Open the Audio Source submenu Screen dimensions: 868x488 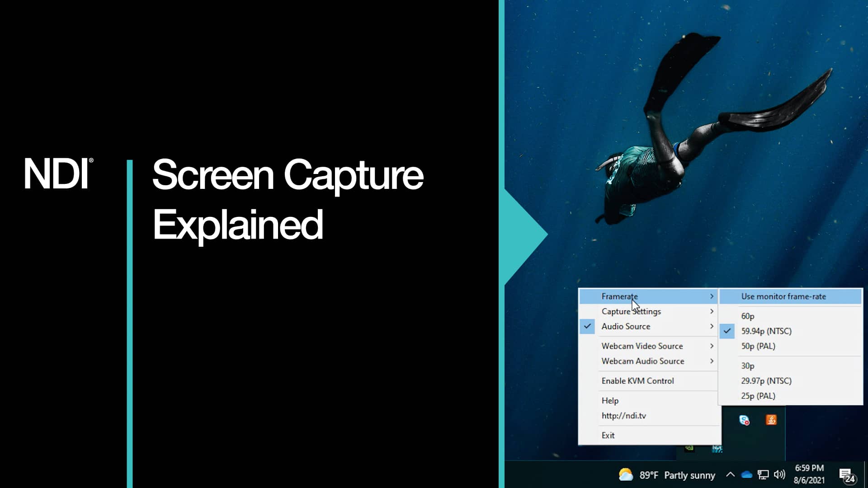coord(625,326)
